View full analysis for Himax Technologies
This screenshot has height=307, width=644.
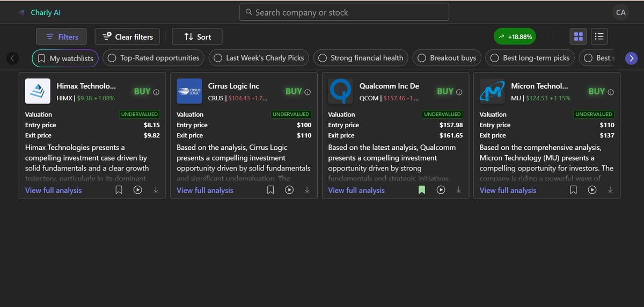tap(54, 190)
